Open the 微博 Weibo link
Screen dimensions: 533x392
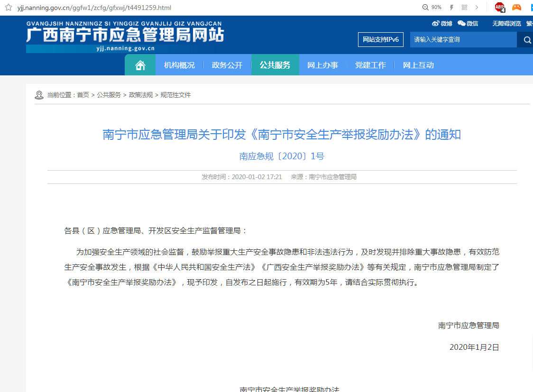point(442,23)
